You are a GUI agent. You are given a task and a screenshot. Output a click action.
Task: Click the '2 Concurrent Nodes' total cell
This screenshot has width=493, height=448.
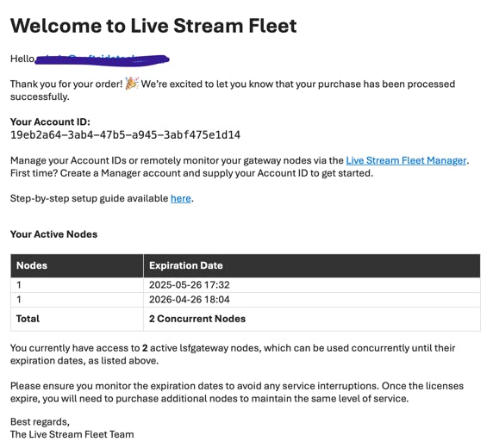coord(312,319)
